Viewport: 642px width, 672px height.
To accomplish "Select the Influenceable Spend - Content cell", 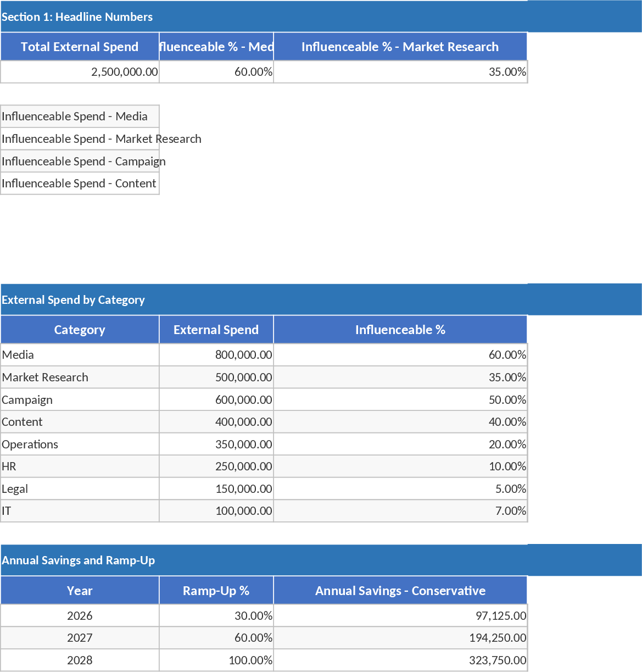I will click(80, 184).
